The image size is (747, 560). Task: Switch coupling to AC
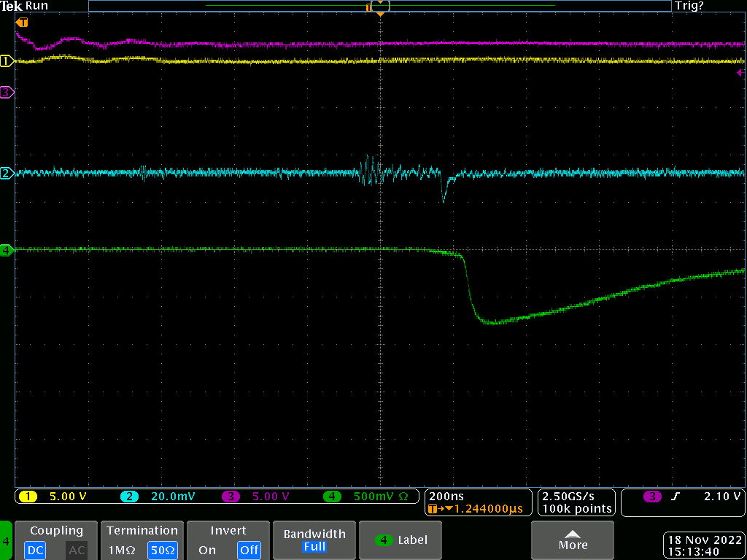77,550
